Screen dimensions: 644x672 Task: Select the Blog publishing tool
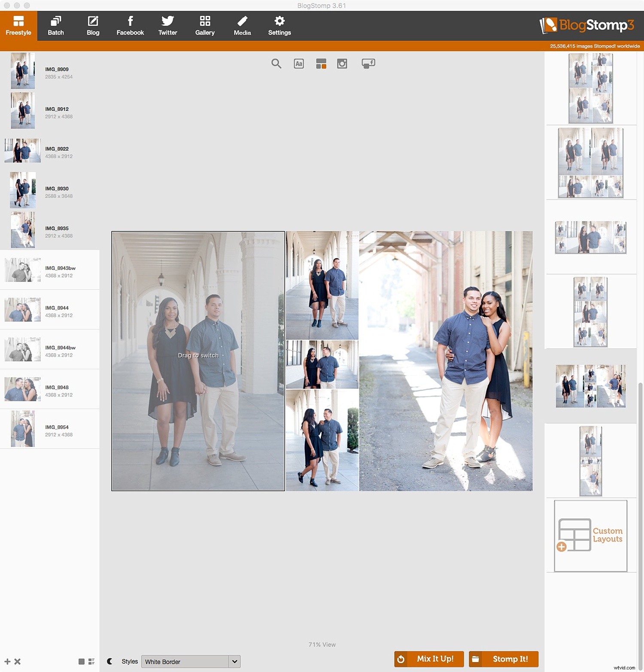coord(93,25)
